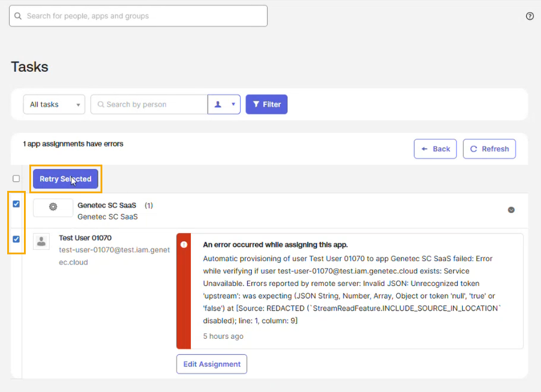This screenshot has height=392, width=541.
Task: Open the help question mark icon
Action: coord(530,16)
